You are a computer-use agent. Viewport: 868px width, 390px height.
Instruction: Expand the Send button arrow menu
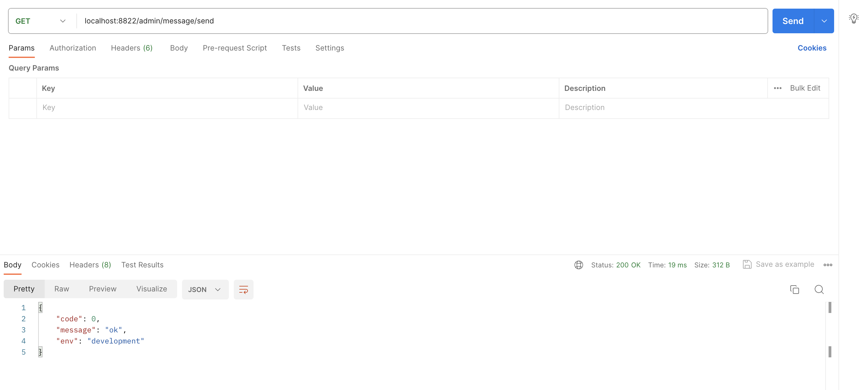pyautogui.click(x=824, y=21)
